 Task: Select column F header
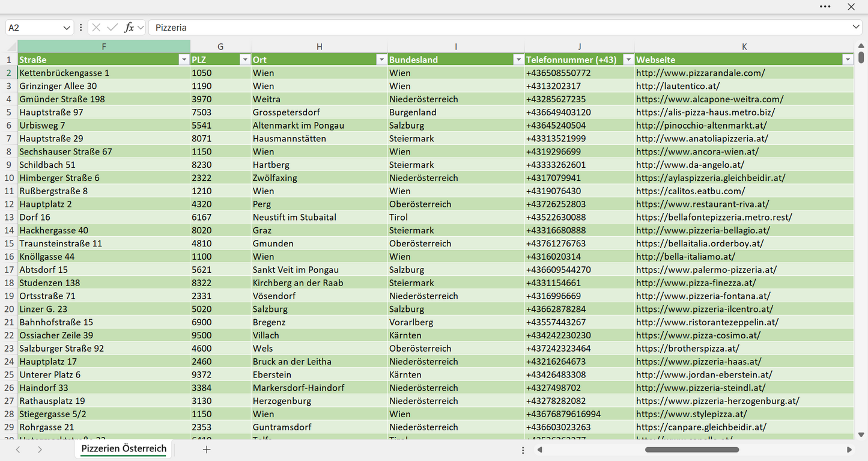pyautogui.click(x=104, y=46)
